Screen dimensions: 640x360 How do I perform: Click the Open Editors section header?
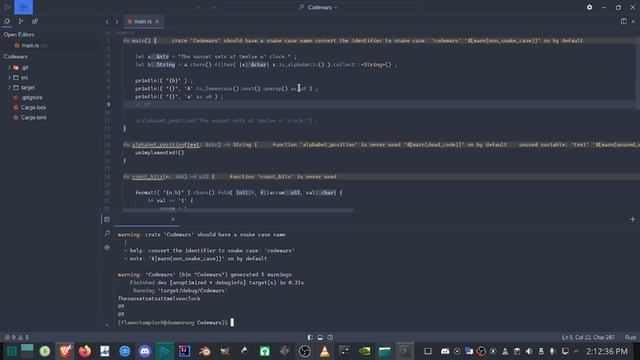[19, 35]
